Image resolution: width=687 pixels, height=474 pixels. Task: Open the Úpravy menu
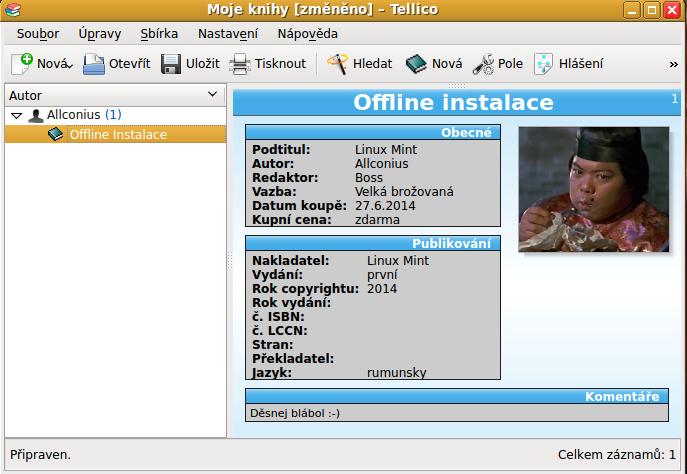tap(100, 34)
